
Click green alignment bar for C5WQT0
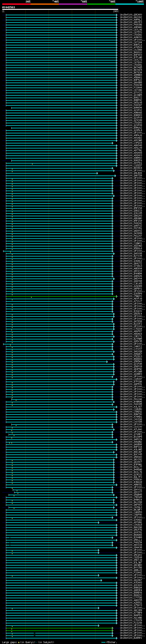[62, 296]
